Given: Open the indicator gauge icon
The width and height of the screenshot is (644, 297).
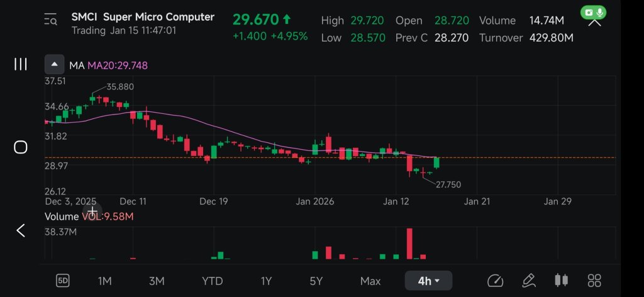Looking at the screenshot, I should pos(495,281).
